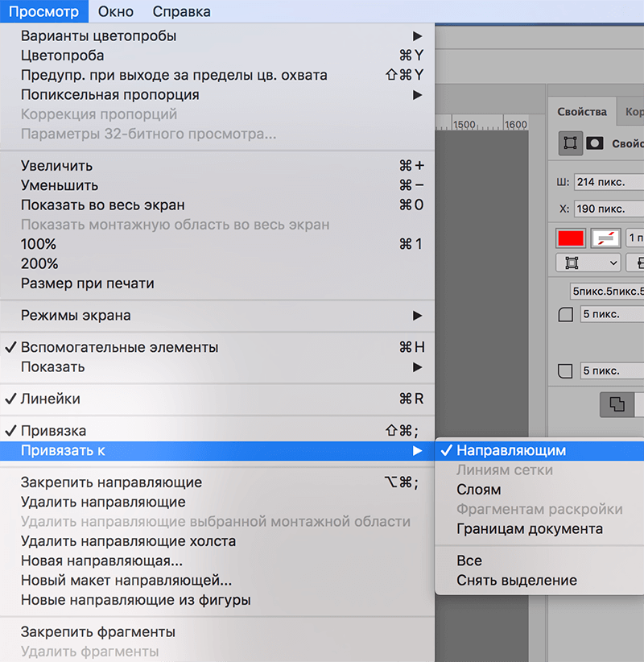Switch to the Свойства tab

tap(580, 112)
